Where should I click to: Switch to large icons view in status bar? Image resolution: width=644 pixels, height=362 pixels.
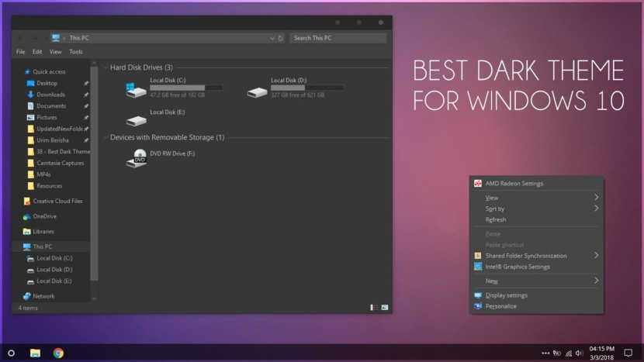point(385,308)
